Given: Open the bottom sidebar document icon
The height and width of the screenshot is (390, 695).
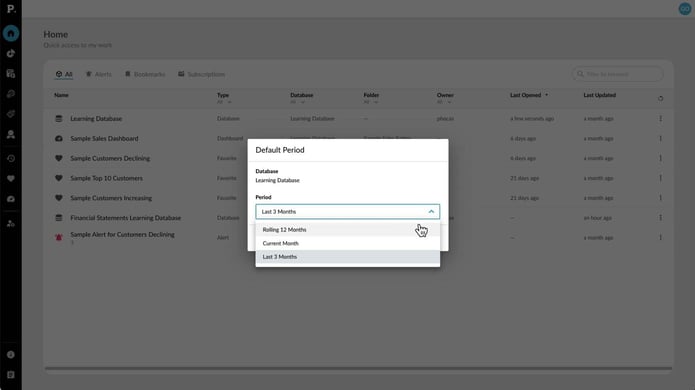Looking at the screenshot, I should (11, 375).
